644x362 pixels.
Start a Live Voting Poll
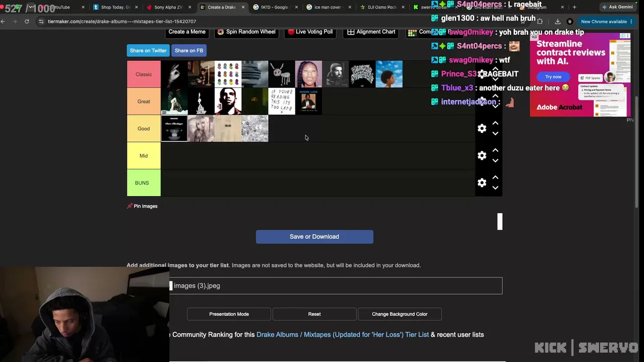point(310,32)
